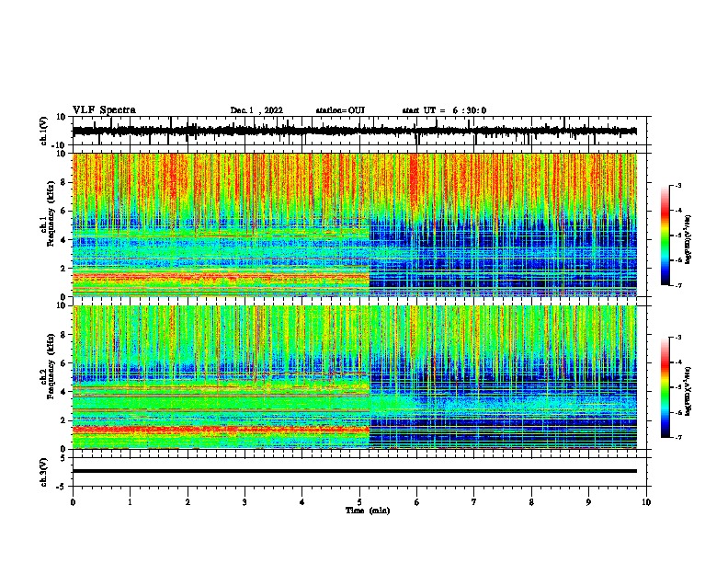Click the ch.3(V) axis label

pos(44,472)
